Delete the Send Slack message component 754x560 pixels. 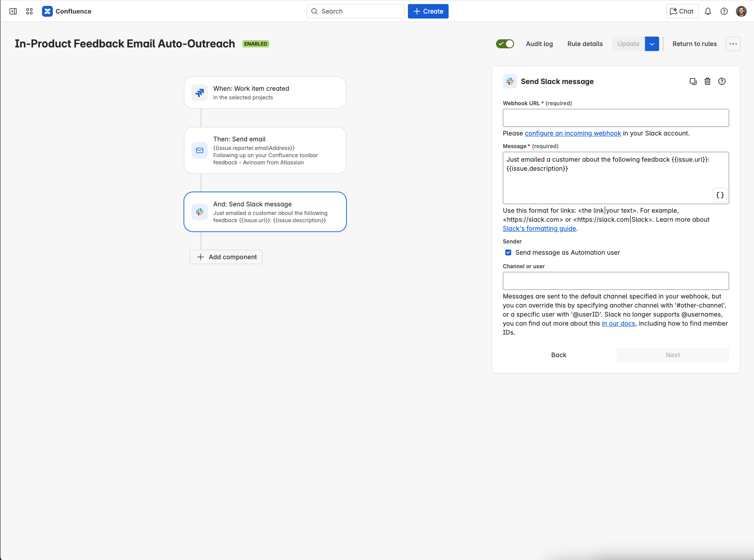[707, 81]
